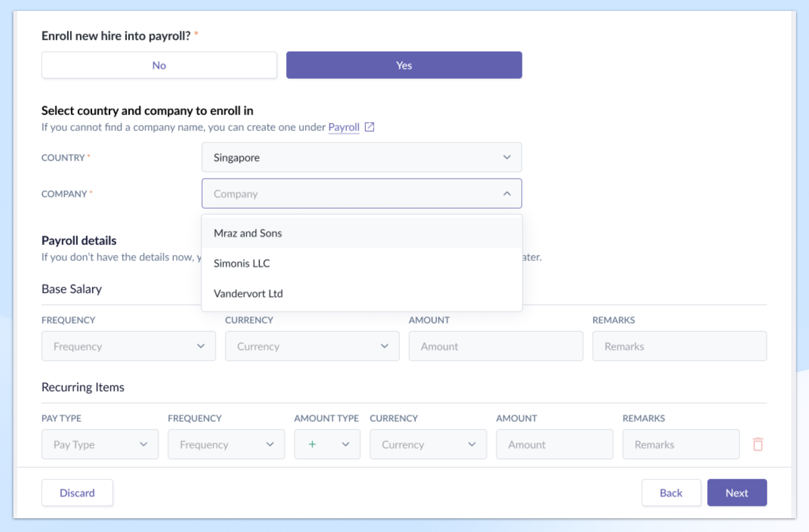The image size is (809, 532).
Task: Click the Back button
Action: click(671, 493)
